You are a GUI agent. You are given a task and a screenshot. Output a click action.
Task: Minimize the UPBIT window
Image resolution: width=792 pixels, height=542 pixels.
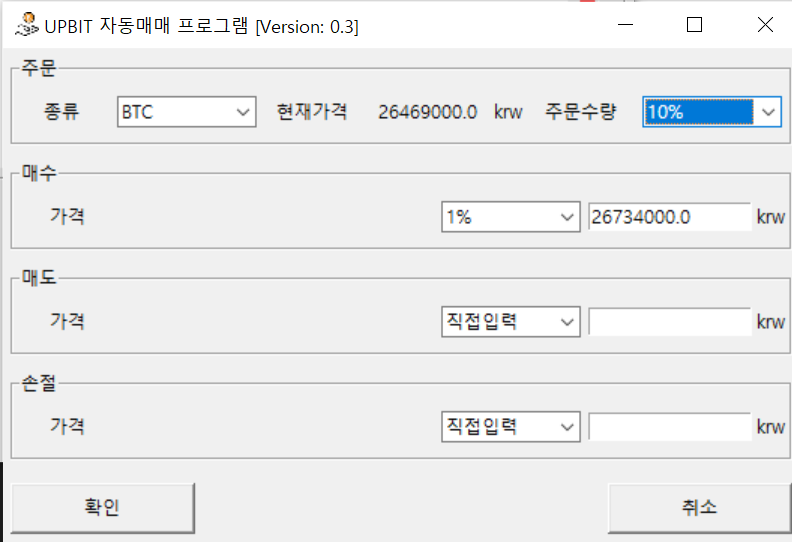pos(625,24)
